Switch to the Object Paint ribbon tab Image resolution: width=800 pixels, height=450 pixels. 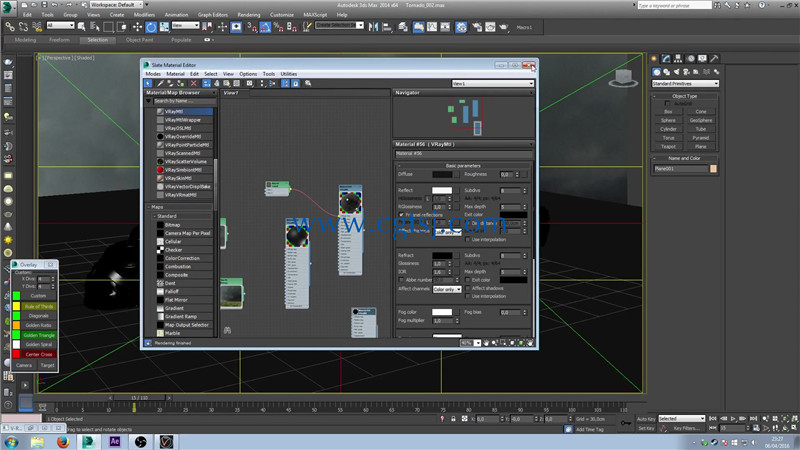(139, 40)
